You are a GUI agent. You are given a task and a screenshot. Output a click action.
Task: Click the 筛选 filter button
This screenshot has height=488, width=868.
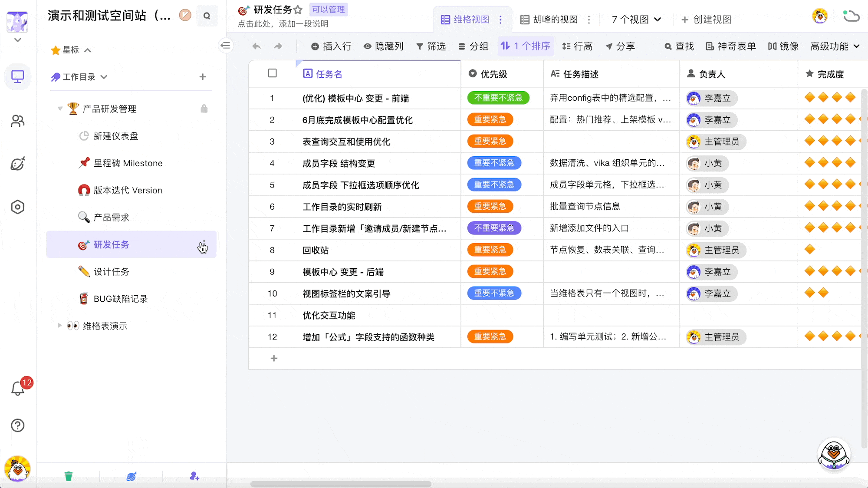click(x=431, y=46)
